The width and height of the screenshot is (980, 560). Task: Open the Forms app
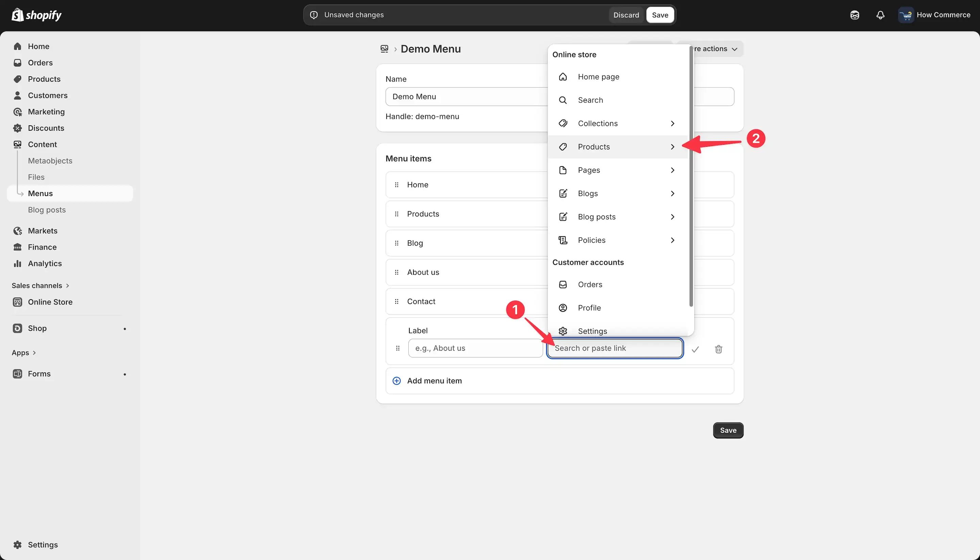[70, 374]
